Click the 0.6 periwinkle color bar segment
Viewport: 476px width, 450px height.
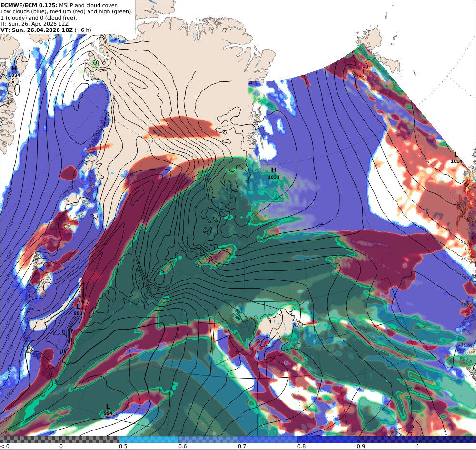coord(208,440)
